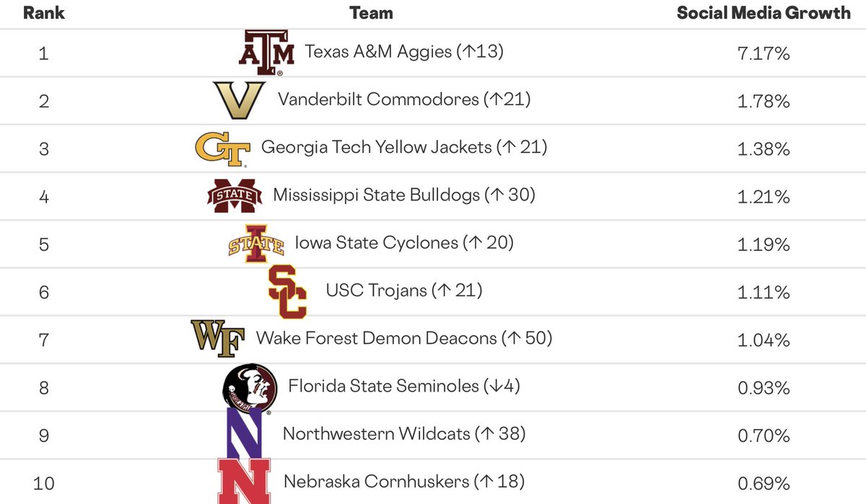Sort by the Rank column header
This screenshot has height=504, width=866.
(43, 13)
